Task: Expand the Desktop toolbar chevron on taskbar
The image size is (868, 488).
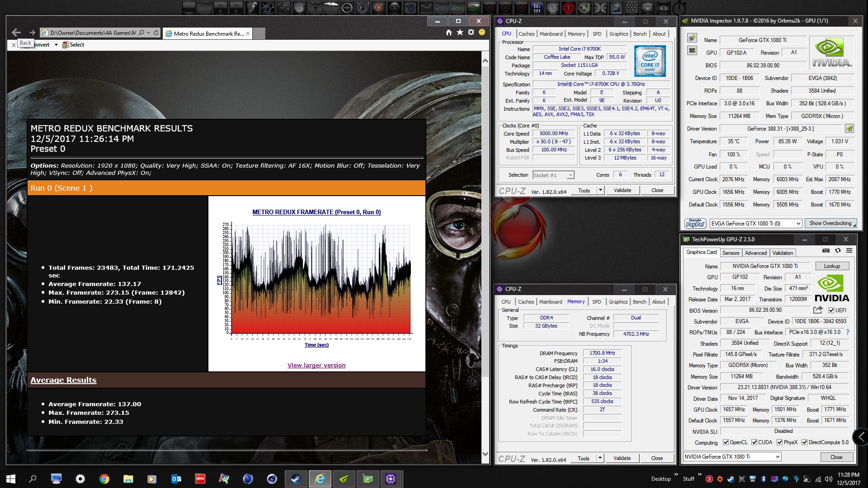Action: [676, 475]
